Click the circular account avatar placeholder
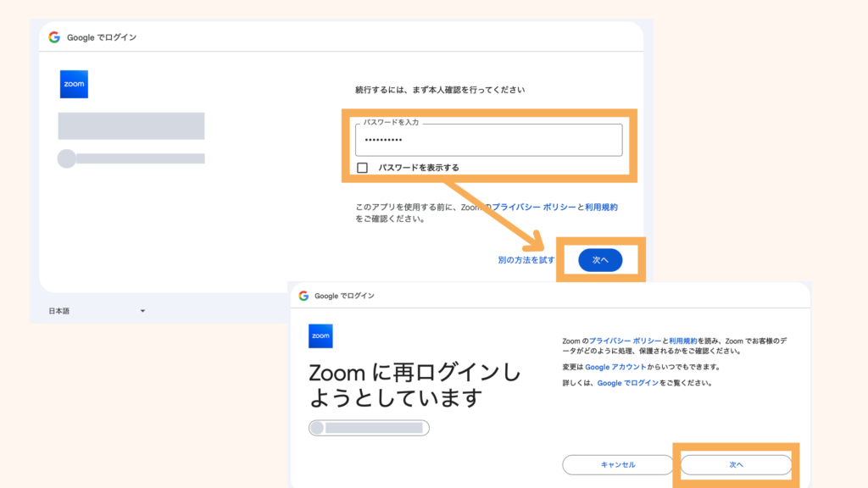This screenshot has height=488, width=868. pos(66,158)
